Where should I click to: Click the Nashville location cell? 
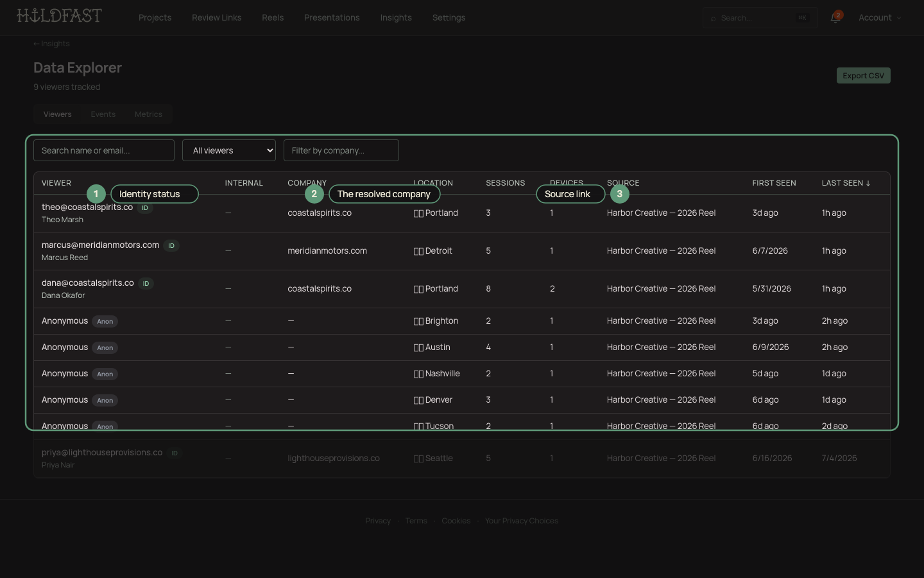(437, 373)
